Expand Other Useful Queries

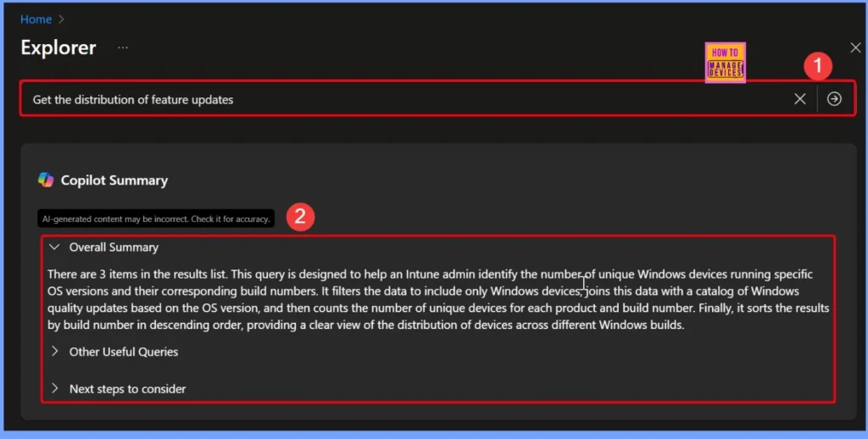click(x=54, y=351)
